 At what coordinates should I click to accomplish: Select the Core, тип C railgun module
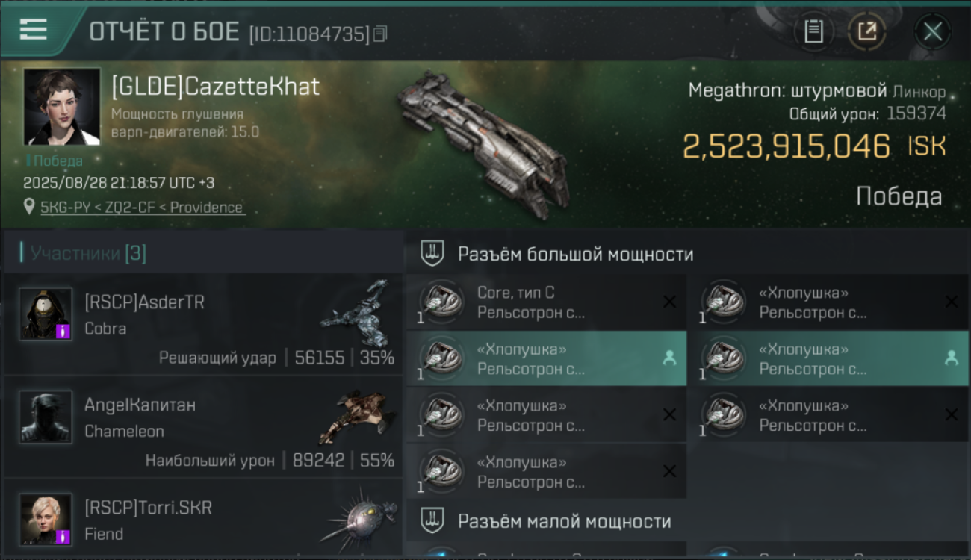(546, 302)
